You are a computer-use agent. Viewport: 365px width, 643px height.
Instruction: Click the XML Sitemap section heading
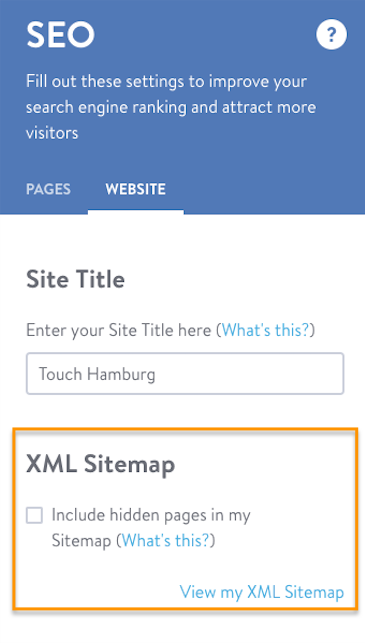100,464
